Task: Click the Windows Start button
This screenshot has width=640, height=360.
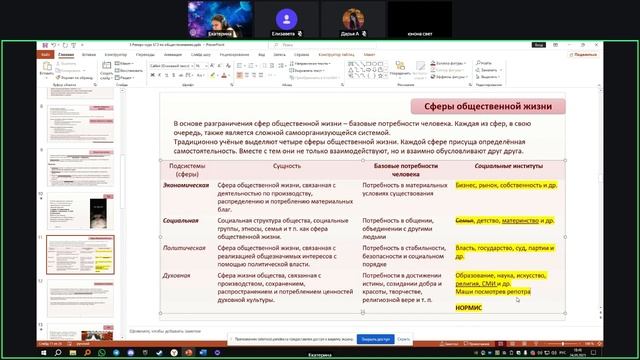Action: [44, 353]
